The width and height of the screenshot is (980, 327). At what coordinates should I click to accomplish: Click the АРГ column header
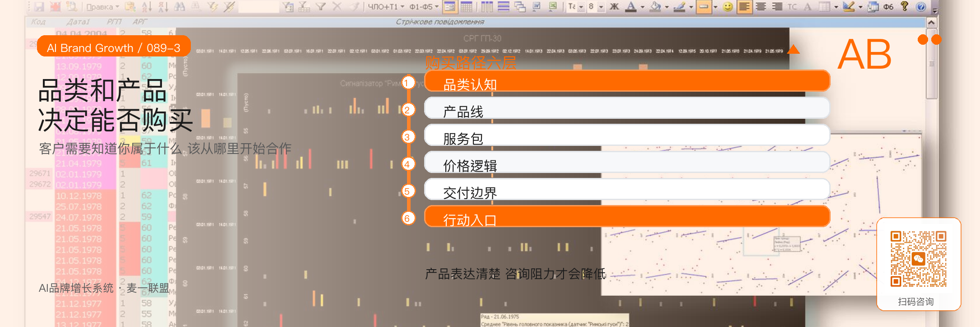coord(139,22)
